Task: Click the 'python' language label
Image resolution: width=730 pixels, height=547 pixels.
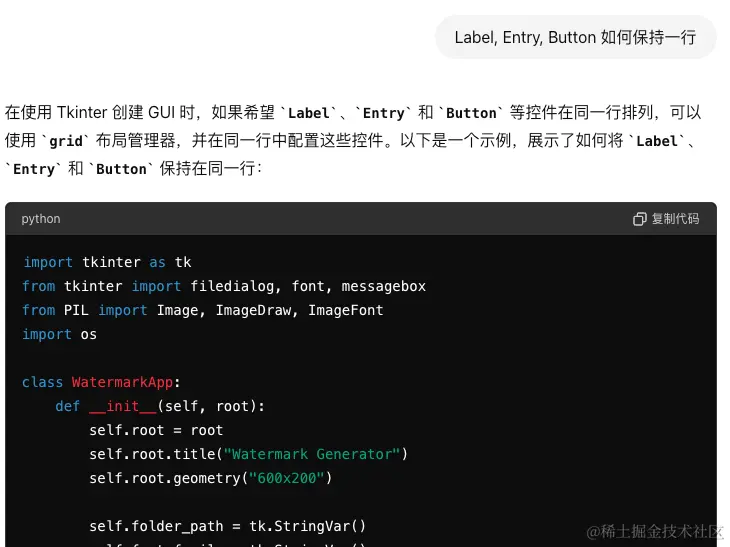Action: (x=41, y=219)
